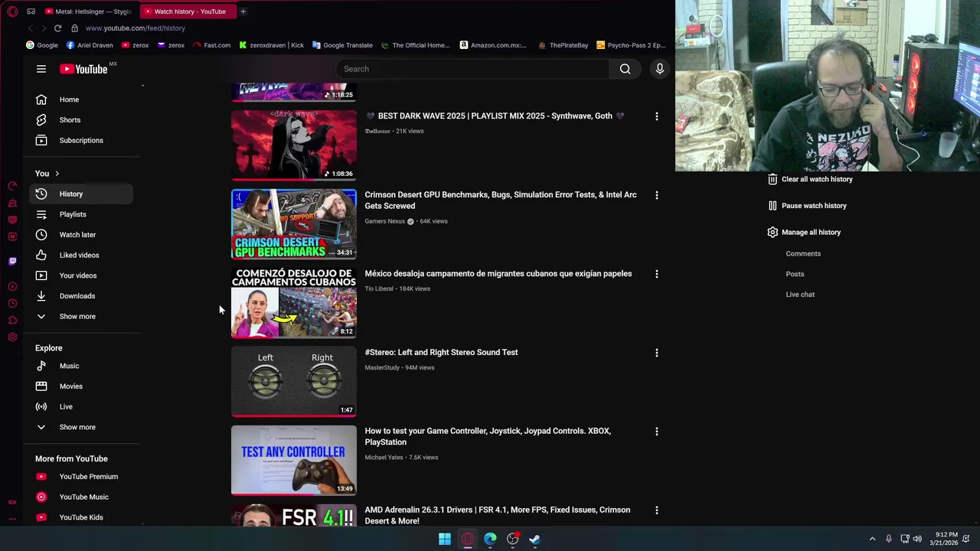Open the clock and date flyout

pyautogui.click(x=943, y=539)
